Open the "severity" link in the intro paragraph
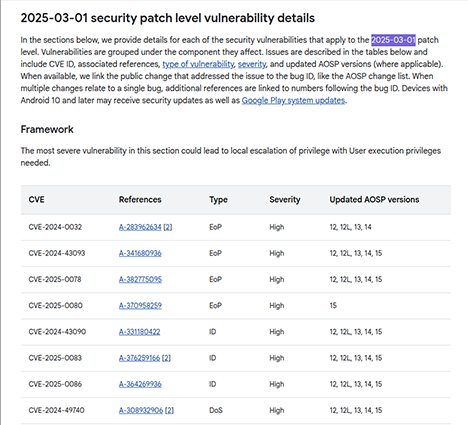Screen dimensions: 468x425 252,64
